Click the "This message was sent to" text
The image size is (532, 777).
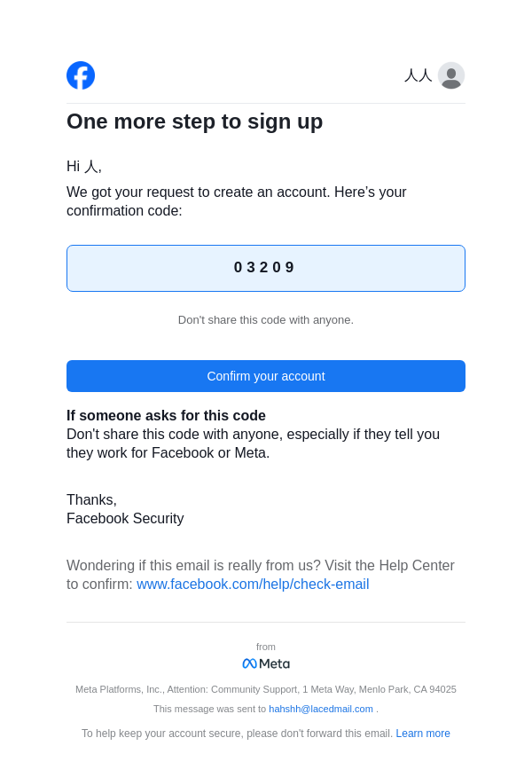click(x=209, y=709)
